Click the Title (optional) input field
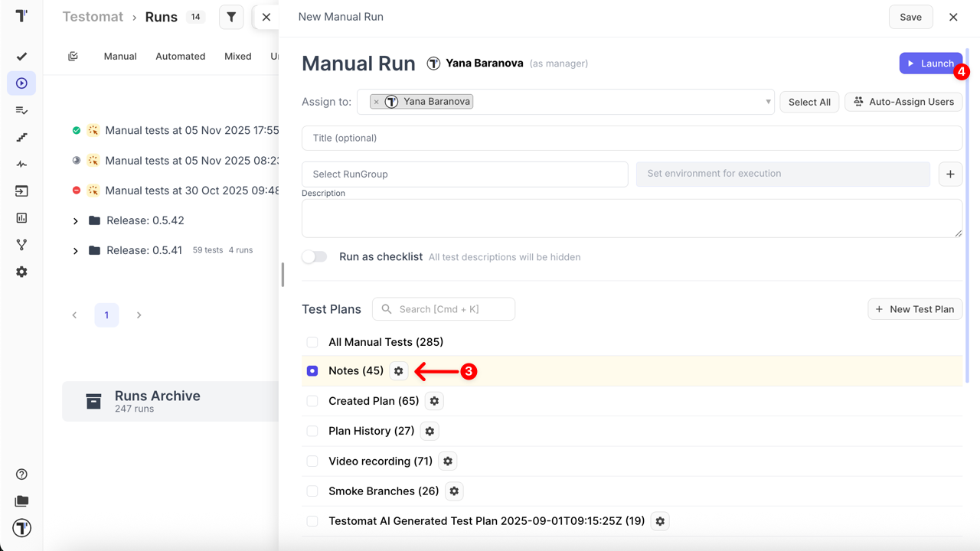Screen dimensions: 980x551 coord(632,139)
